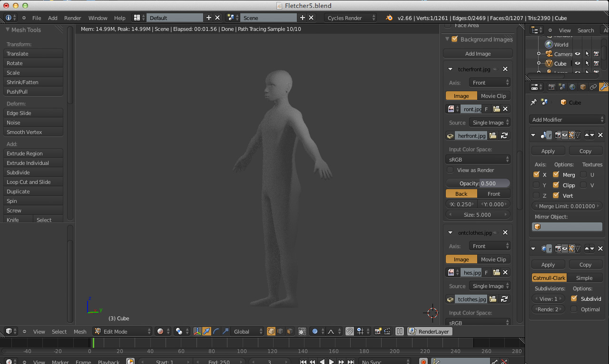Image resolution: width=609 pixels, height=364 pixels.
Task: Enable the mirror Y axis checkbox
Action: 537,185
